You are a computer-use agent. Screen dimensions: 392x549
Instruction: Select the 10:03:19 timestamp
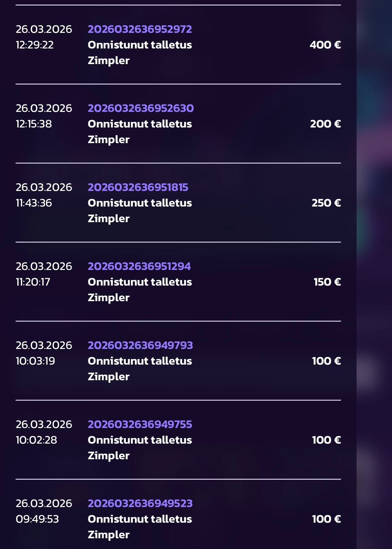click(x=35, y=361)
